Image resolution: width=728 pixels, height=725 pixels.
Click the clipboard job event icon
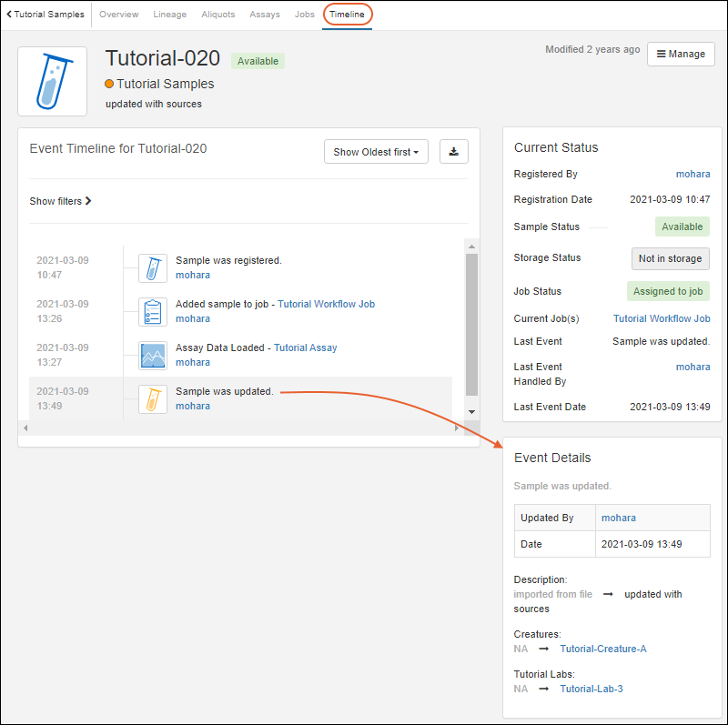coord(153,311)
